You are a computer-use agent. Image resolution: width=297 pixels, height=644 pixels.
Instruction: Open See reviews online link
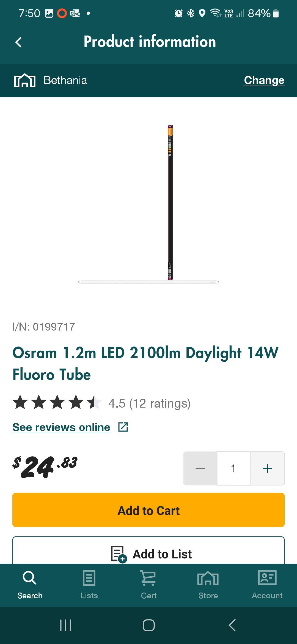61,427
